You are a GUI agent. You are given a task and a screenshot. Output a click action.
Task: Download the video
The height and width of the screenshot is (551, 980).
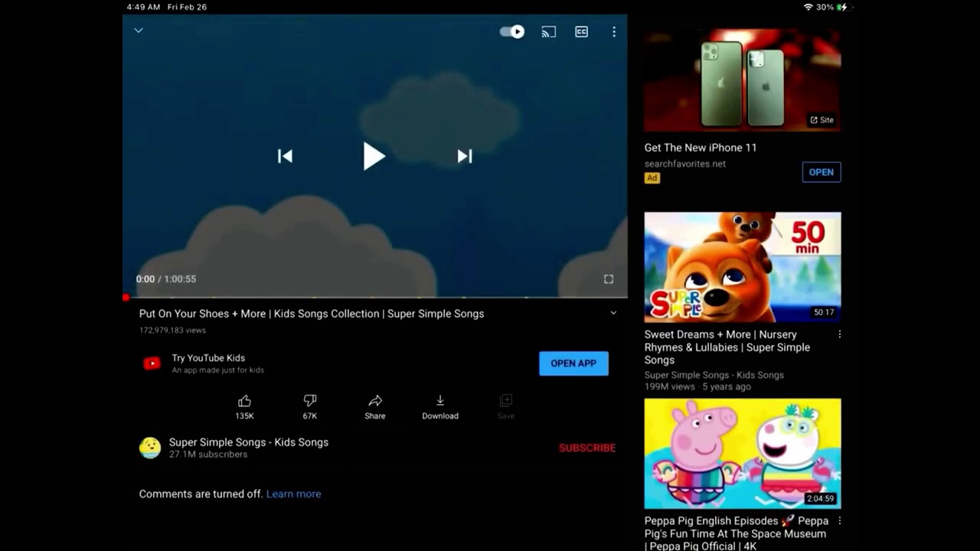click(x=440, y=407)
